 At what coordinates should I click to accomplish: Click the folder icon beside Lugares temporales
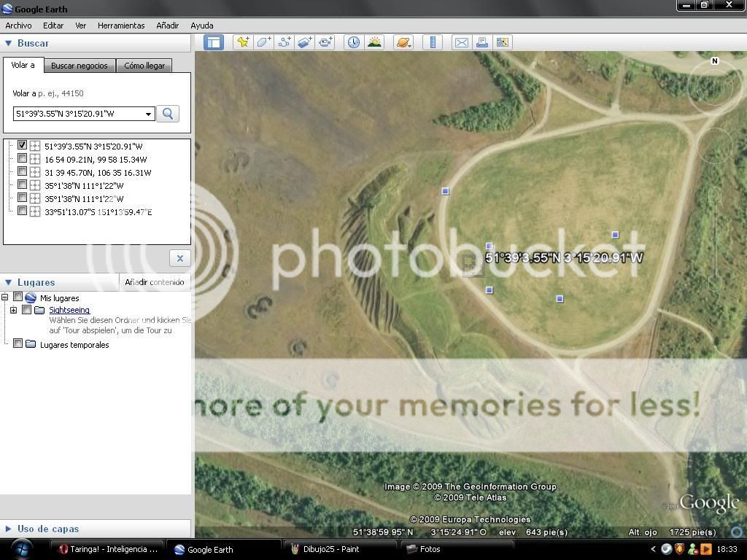[x=31, y=344]
